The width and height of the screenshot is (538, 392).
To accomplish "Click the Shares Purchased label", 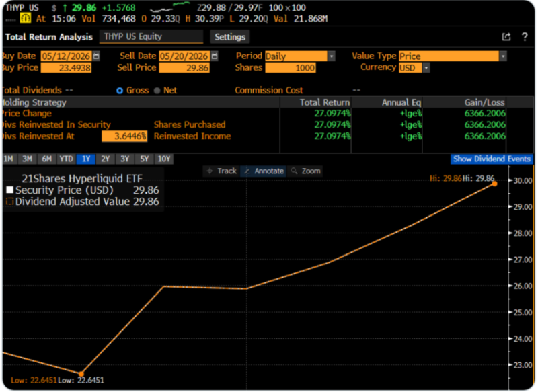I will 190,124.
